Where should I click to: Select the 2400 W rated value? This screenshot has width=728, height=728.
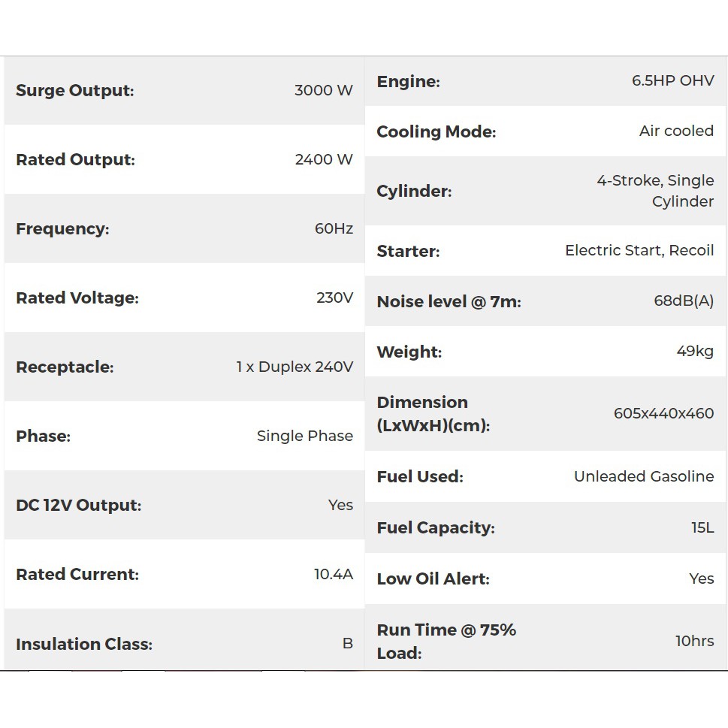pos(324,160)
